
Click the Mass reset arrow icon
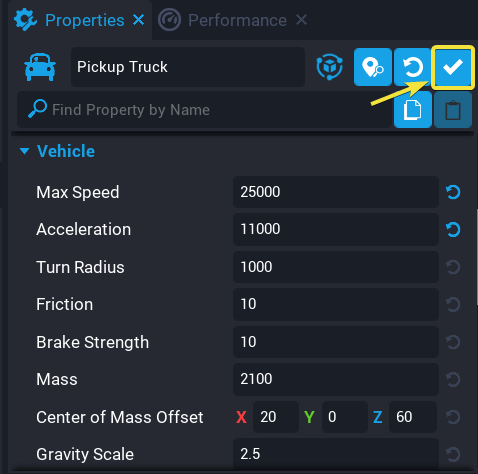click(453, 379)
